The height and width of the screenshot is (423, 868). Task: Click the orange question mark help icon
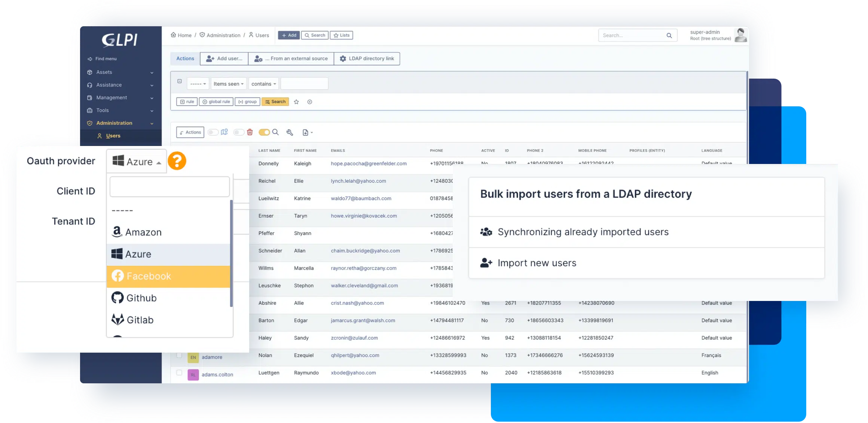(177, 161)
